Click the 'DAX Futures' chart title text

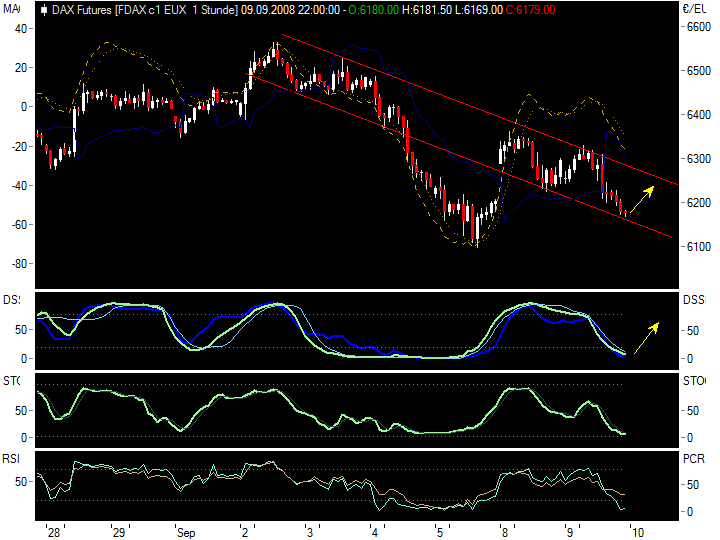point(82,10)
